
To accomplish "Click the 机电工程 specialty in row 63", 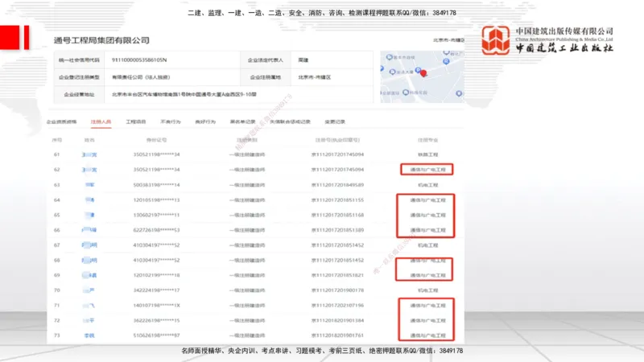I will point(427,185).
